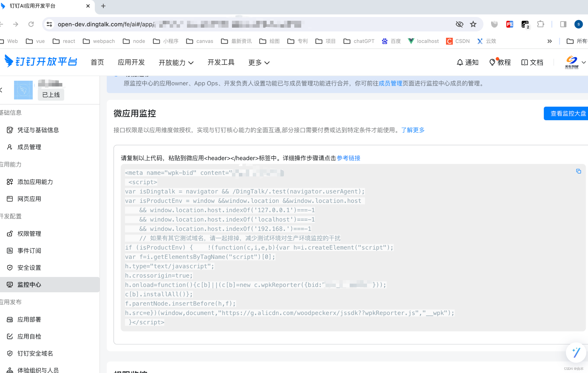The width and height of the screenshot is (588, 373).
Task: Go back with the sidebar left chevron
Action: point(1,90)
